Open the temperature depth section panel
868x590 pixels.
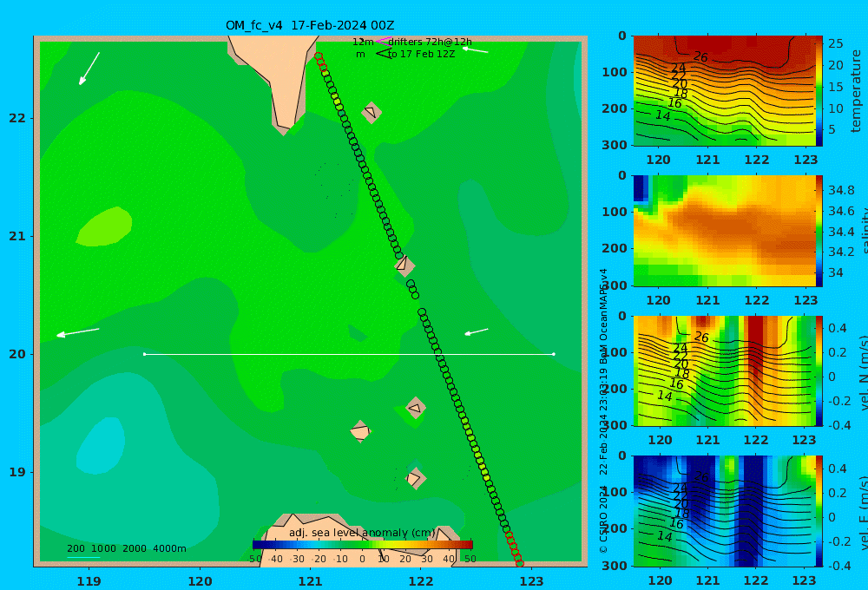[724, 91]
